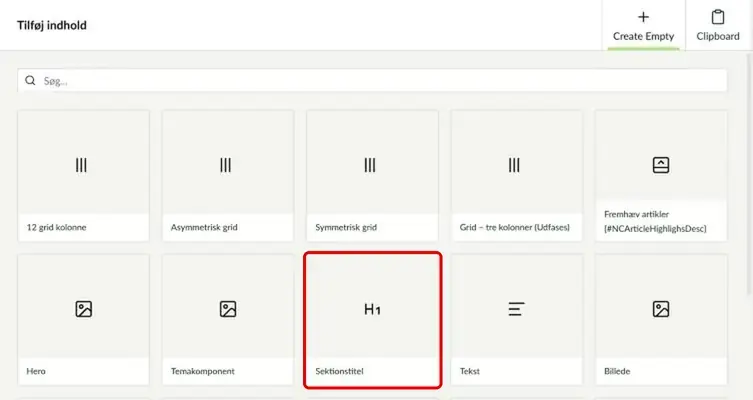753x400 pixels.
Task: Click the 12 grid kolonne column icon
Action: 81,165
